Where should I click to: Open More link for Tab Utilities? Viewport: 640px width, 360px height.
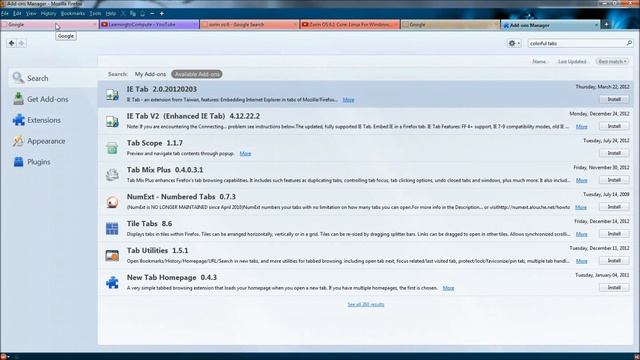pos(582,261)
